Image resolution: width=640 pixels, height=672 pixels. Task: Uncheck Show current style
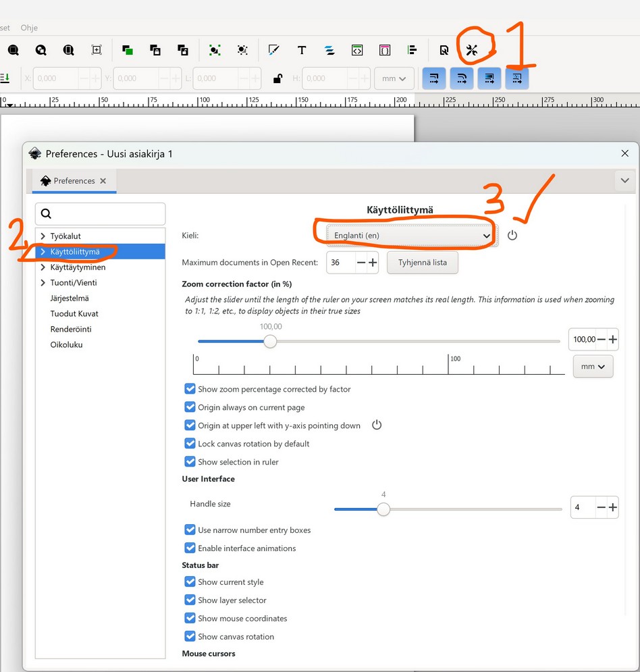190,581
